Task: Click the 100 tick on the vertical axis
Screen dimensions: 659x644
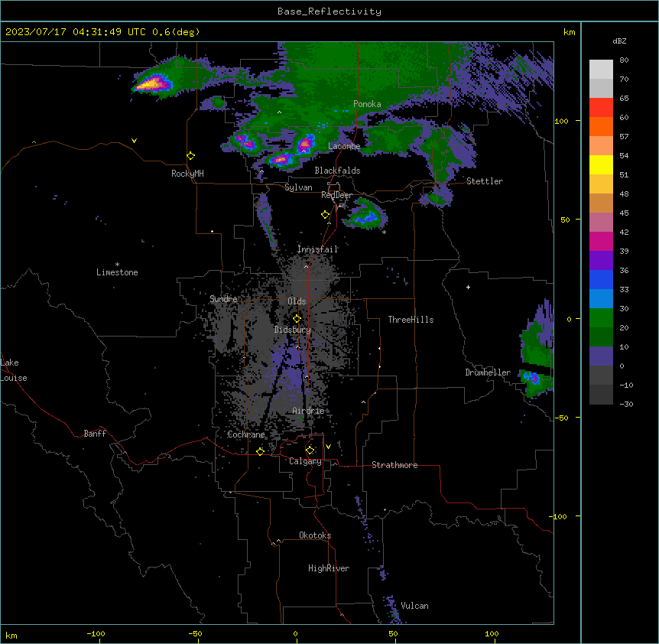Action: 561,121
